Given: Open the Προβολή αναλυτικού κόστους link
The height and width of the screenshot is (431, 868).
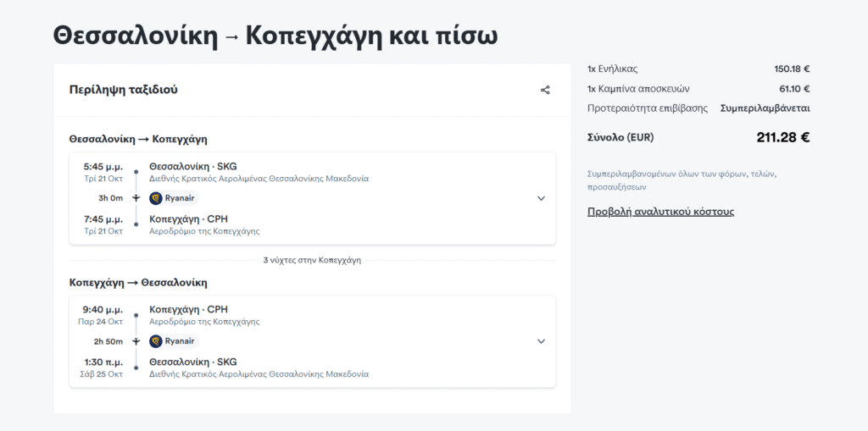Looking at the screenshot, I should [x=660, y=212].
